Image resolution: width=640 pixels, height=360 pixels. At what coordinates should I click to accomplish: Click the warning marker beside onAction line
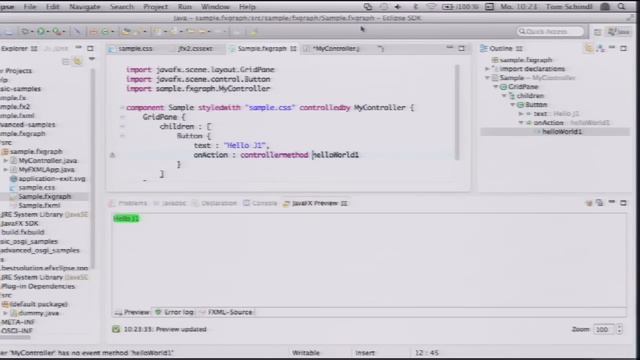tap(112, 155)
